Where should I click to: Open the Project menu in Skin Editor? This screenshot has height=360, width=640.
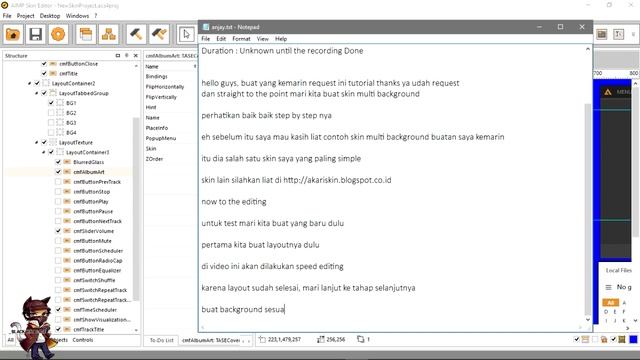(x=25, y=16)
